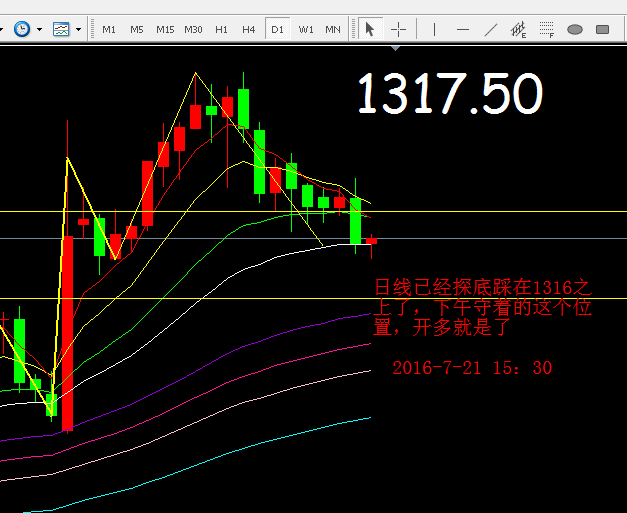
Task: Select the Trendline tool
Action: click(491, 30)
